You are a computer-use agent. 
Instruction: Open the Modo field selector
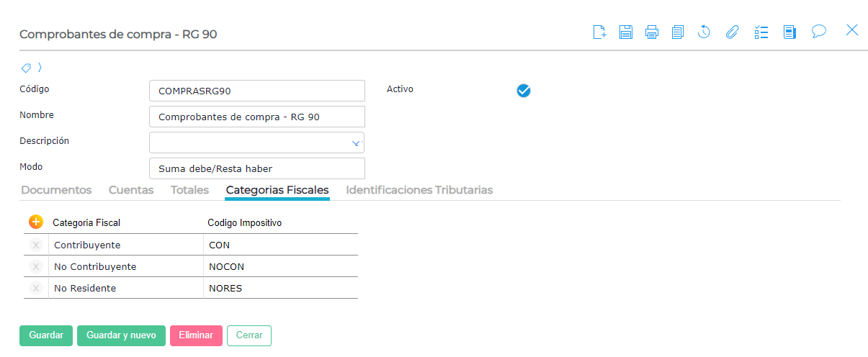pyautogui.click(x=256, y=168)
